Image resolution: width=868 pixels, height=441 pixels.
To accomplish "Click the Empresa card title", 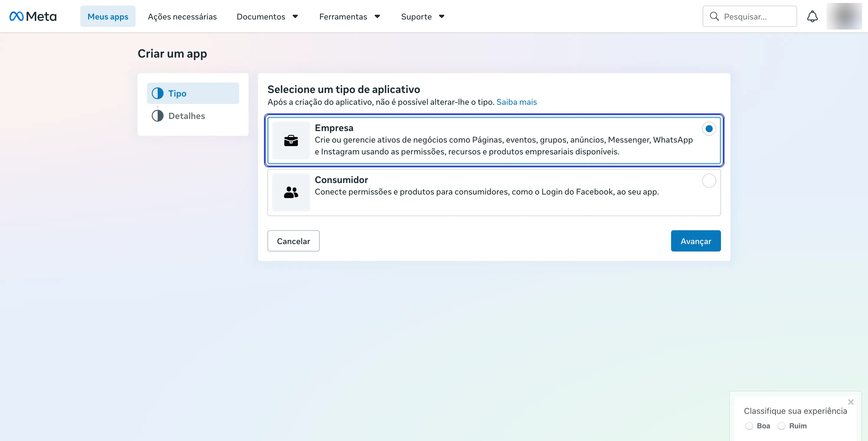I will [x=334, y=128].
